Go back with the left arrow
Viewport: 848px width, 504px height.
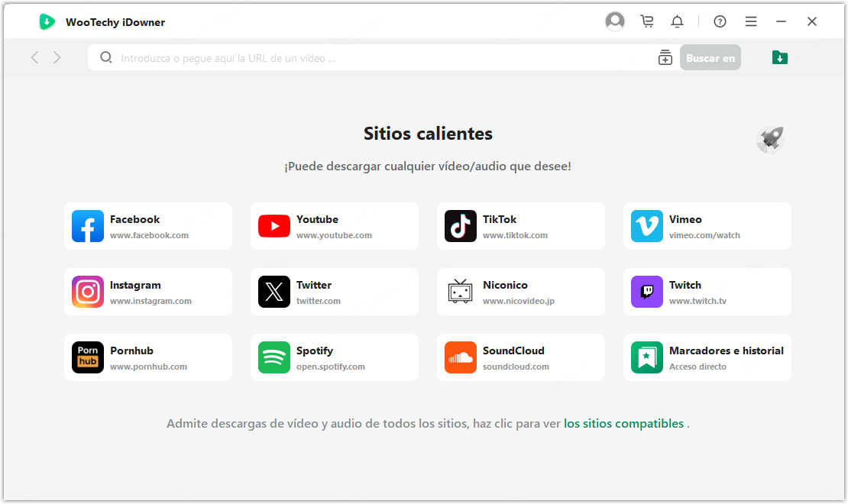point(34,57)
